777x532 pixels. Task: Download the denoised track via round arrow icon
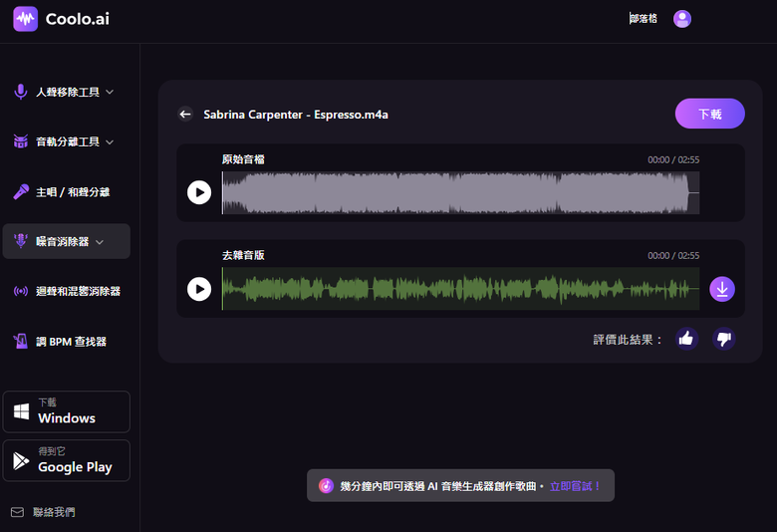722,289
